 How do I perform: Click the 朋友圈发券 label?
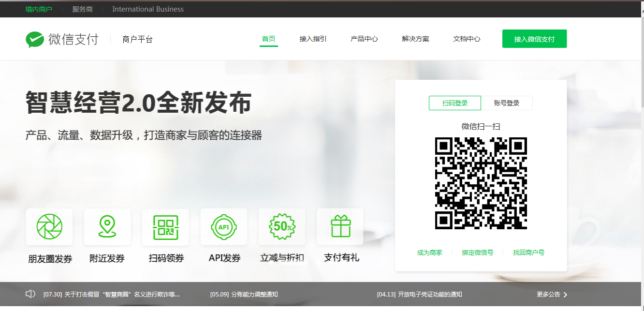coord(50,259)
